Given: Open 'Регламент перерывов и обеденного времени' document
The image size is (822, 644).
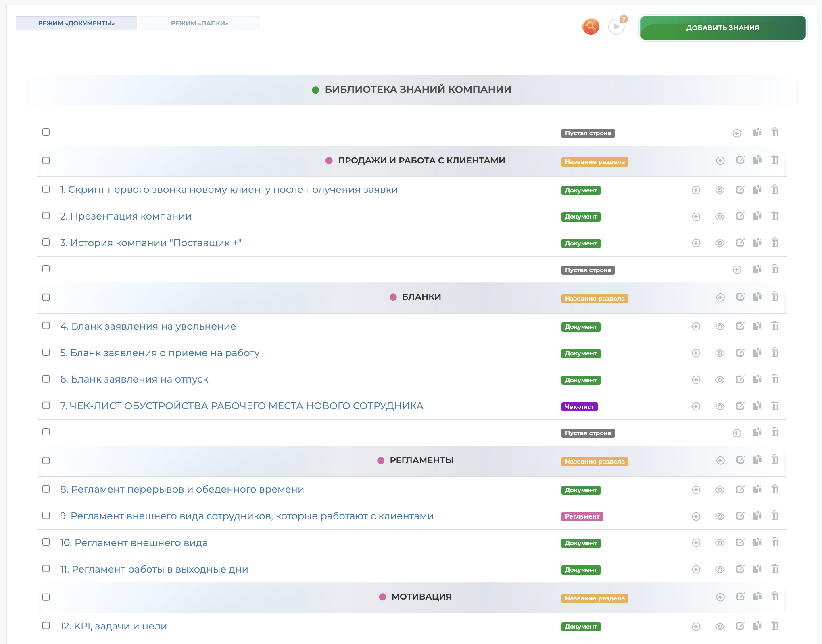Looking at the screenshot, I should [182, 489].
